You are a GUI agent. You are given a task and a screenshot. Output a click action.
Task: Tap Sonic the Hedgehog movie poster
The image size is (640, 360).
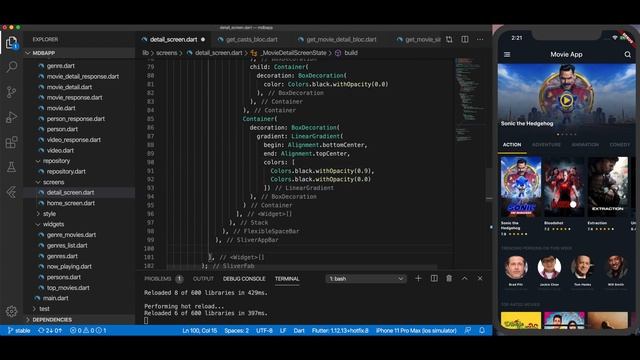pos(521,187)
